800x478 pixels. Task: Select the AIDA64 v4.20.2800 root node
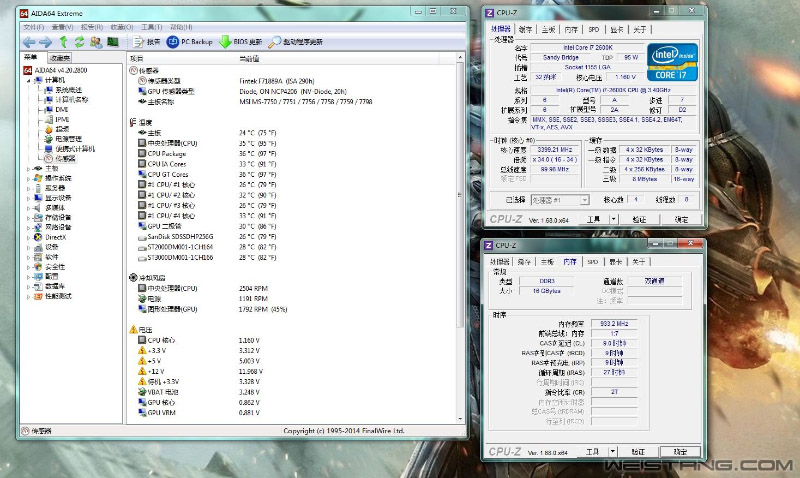click(56, 70)
